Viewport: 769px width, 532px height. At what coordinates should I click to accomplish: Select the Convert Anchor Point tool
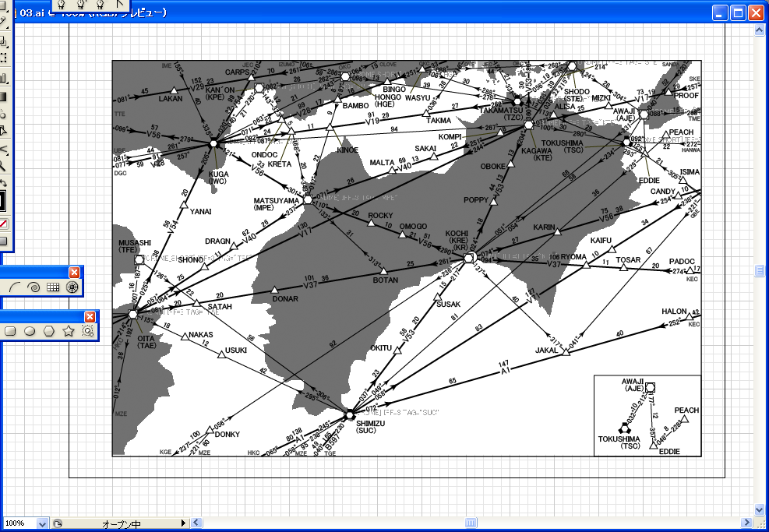120,4
